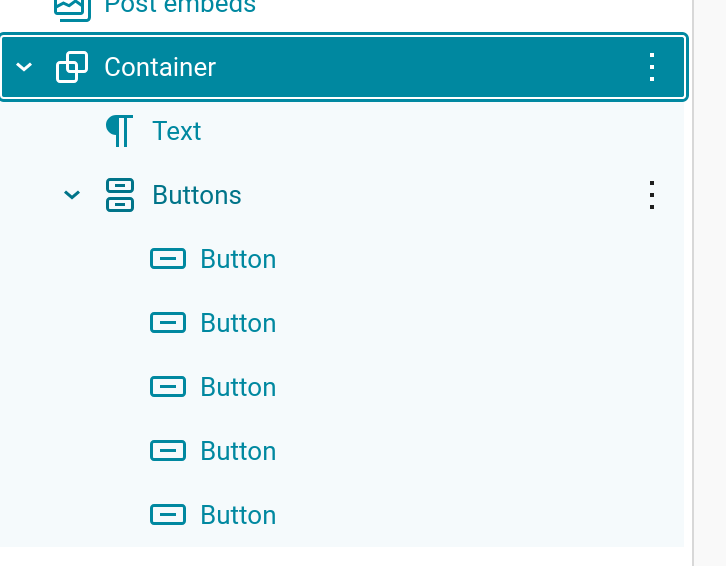Collapse the Container block chevron

click(x=24, y=67)
